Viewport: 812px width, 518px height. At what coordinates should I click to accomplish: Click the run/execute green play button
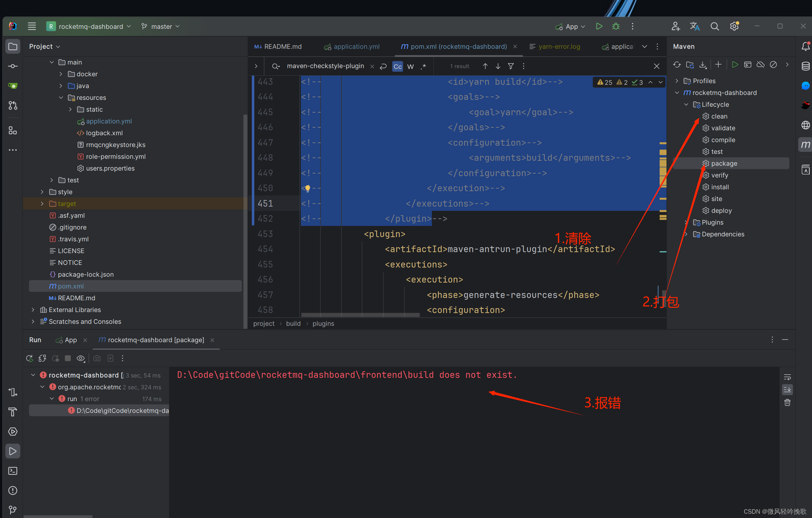click(599, 26)
